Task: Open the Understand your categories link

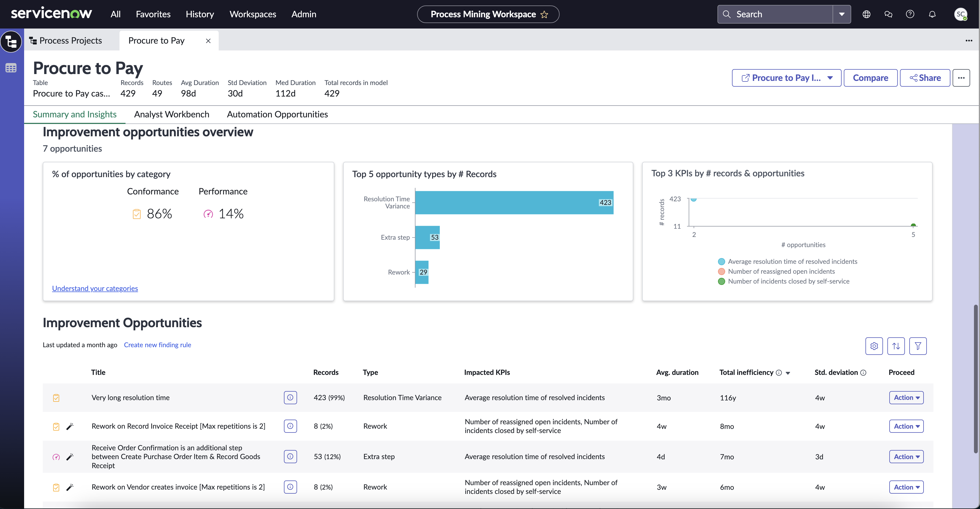Action: (95, 288)
